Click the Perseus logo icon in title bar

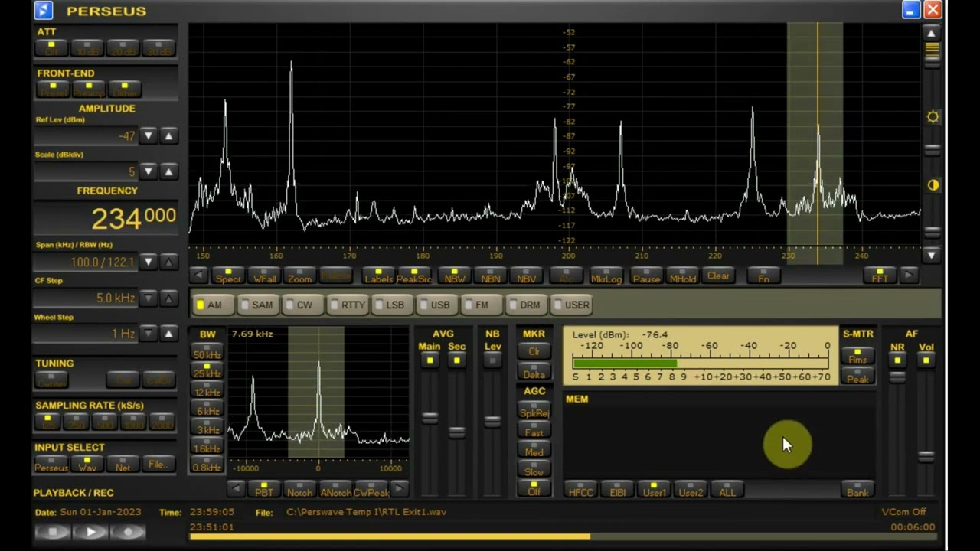[44, 10]
